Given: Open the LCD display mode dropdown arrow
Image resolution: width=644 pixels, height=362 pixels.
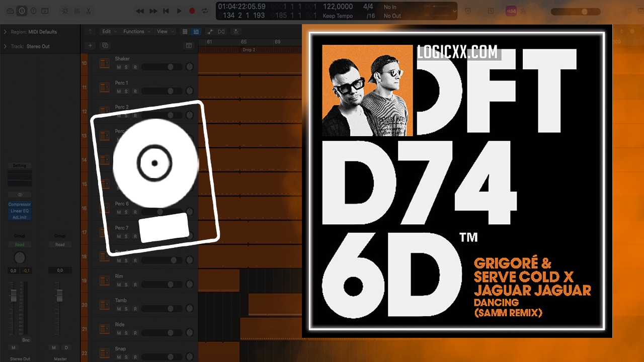Looking at the screenshot, I should (x=454, y=11).
